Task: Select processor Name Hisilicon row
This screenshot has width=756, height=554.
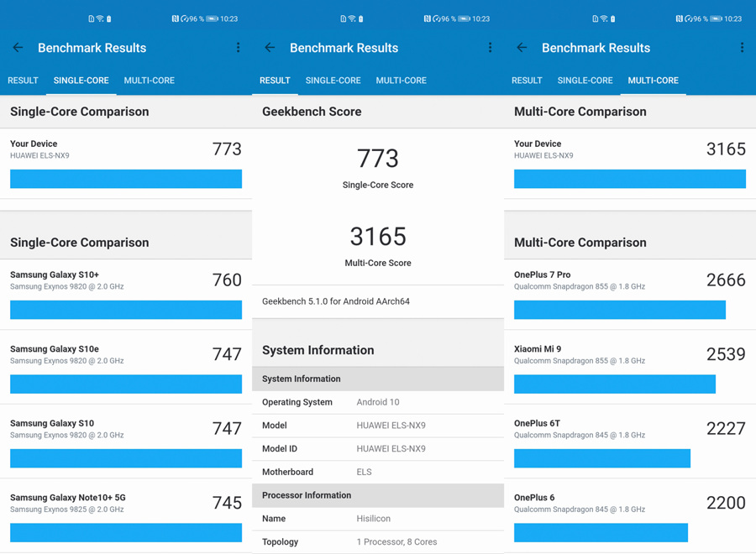Action: tap(378, 519)
